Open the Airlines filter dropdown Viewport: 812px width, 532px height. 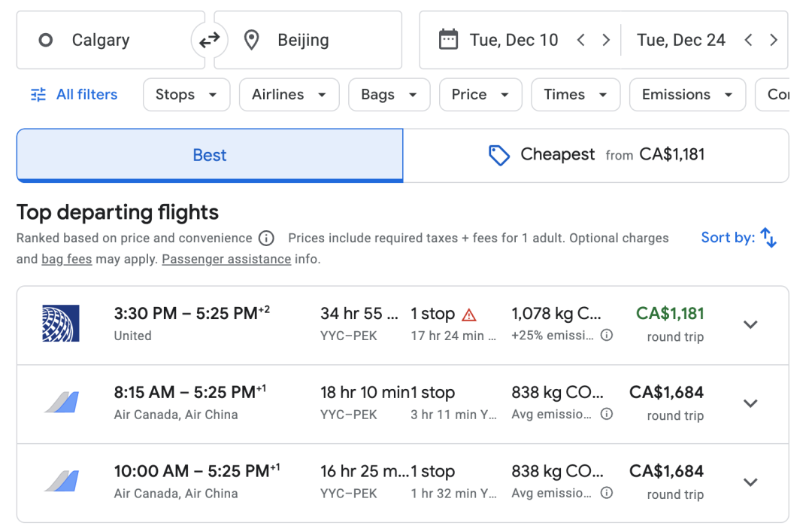point(289,94)
